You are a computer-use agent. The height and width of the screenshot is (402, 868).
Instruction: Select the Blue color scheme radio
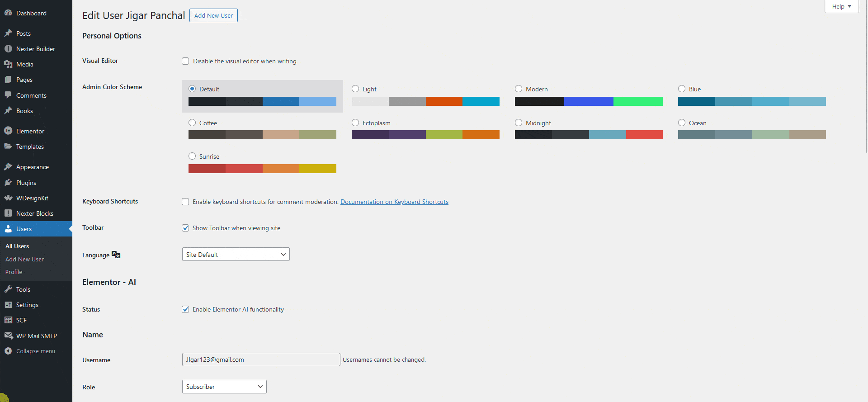coord(682,89)
